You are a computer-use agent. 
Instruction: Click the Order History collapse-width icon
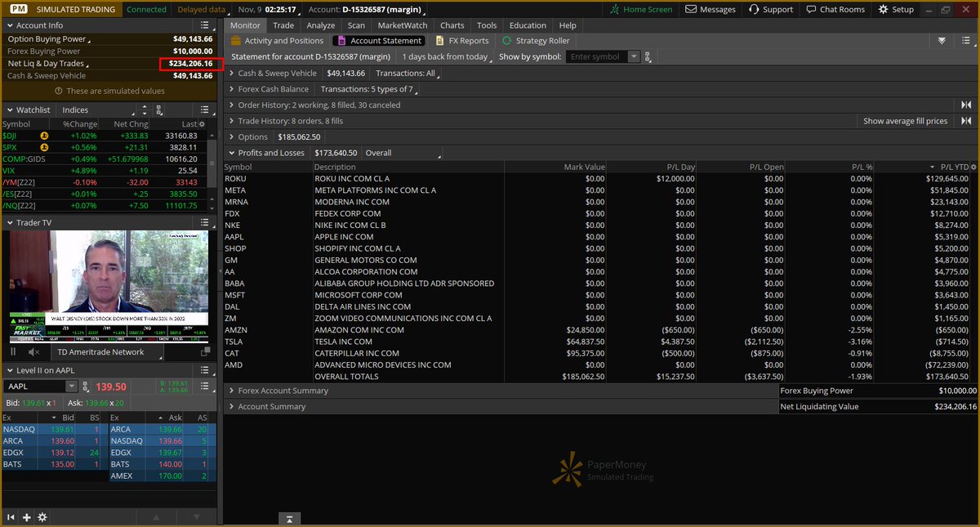pyautogui.click(x=966, y=105)
